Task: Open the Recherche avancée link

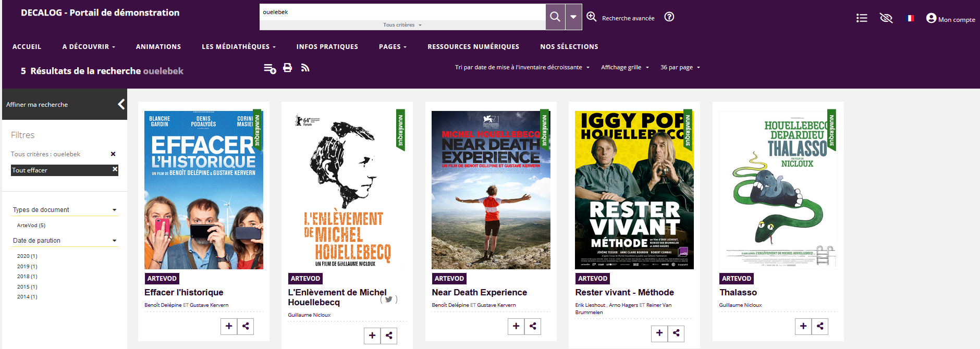Action: tap(628, 18)
